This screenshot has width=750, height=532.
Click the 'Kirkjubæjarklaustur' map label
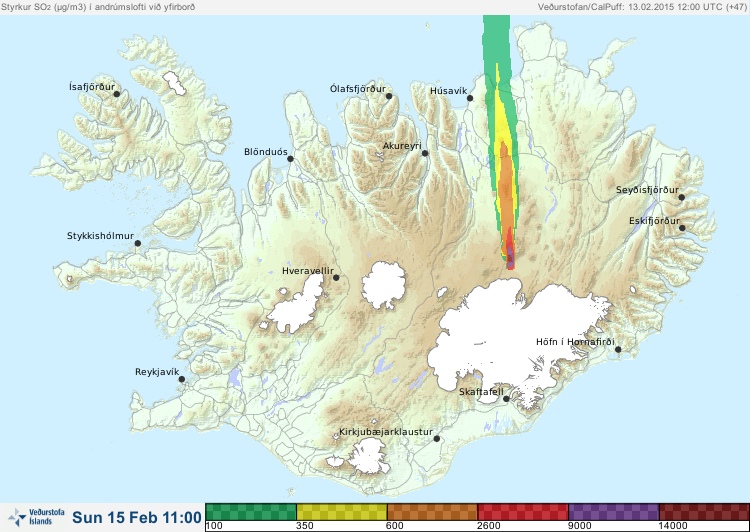point(386,432)
